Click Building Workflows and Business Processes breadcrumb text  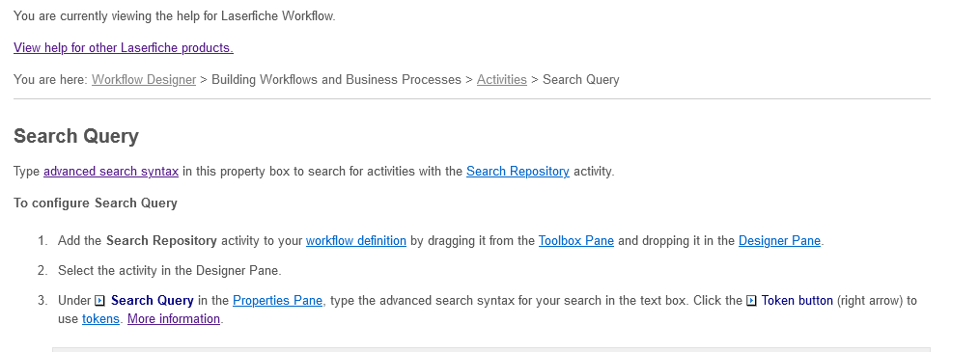336,80
